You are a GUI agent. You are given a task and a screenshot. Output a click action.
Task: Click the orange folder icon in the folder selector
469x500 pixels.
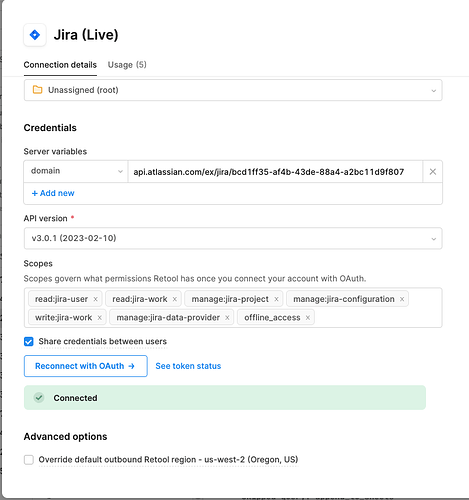(x=37, y=90)
